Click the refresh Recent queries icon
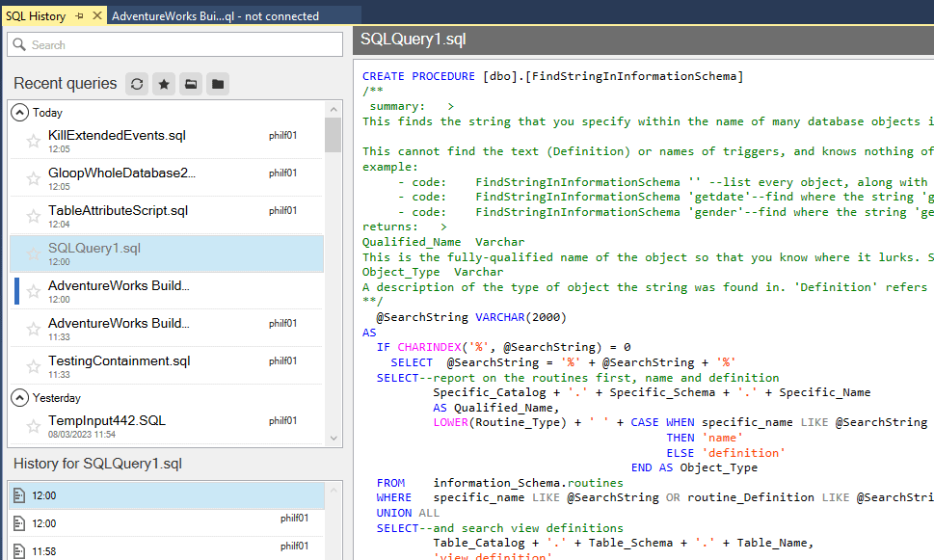 pyautogui.click(x=137, y=84)
